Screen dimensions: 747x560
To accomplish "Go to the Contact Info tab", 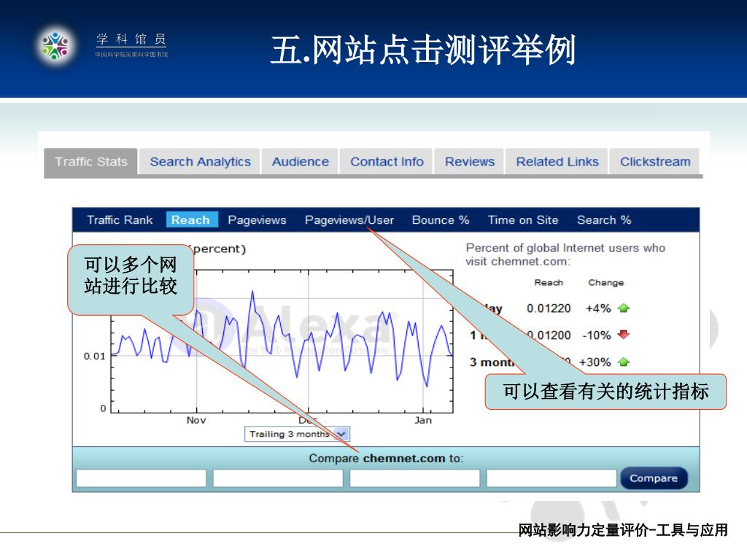I will [387, 162].
